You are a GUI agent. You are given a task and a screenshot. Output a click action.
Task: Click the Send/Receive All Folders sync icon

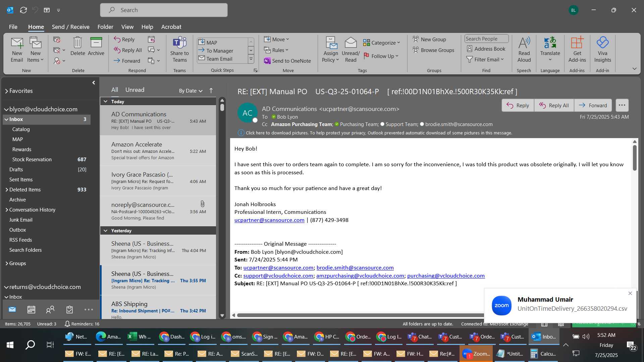click(23, 10)
